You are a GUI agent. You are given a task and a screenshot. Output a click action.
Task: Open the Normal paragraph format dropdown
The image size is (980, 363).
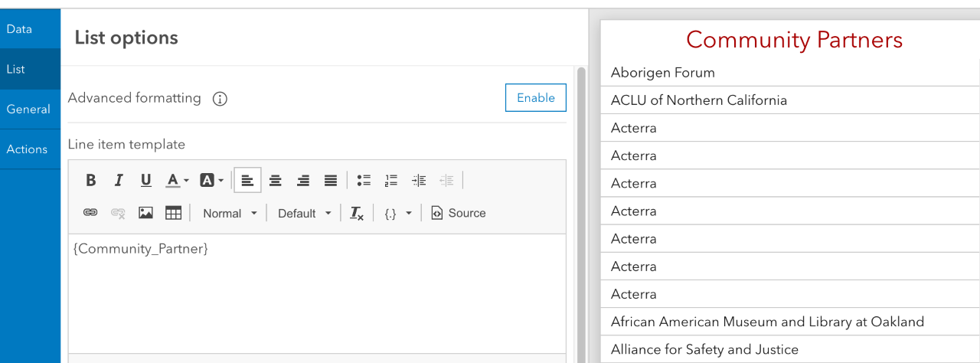pyautogui.click(x=230, y=213)
